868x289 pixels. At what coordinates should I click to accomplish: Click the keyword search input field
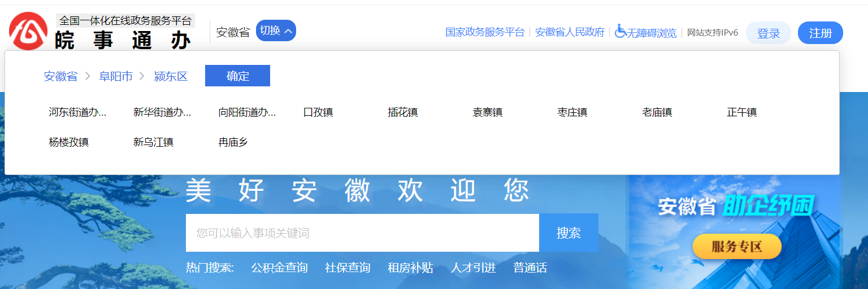pos(362,233)
